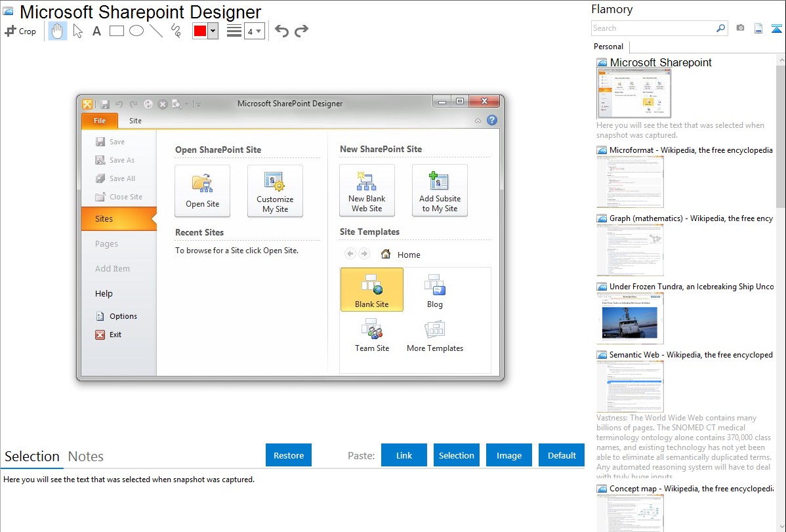Click the Paste Link button

click(x=404, y=455)
